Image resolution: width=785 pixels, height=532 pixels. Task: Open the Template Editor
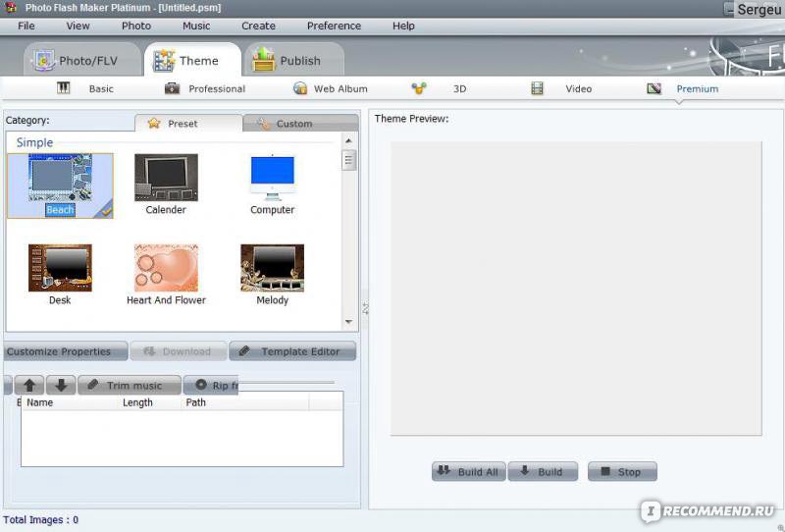(x=291, y=351)
